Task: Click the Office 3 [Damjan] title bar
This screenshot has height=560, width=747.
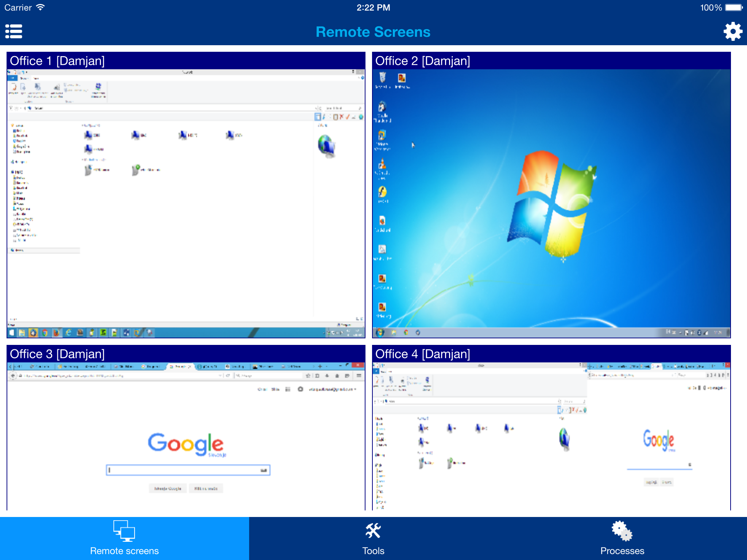Action: (x=186, y=354)
